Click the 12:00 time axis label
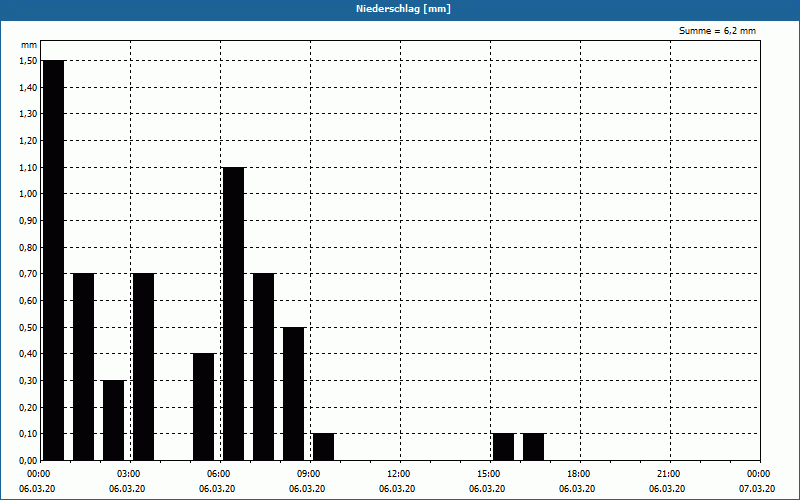The width and height of the screenshot is (800, 500). tap(398, 474)
